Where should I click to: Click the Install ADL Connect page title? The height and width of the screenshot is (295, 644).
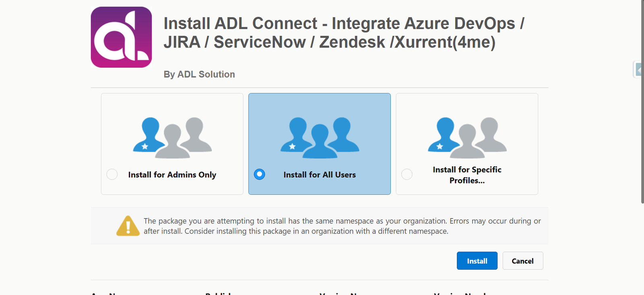pos(344,33)
